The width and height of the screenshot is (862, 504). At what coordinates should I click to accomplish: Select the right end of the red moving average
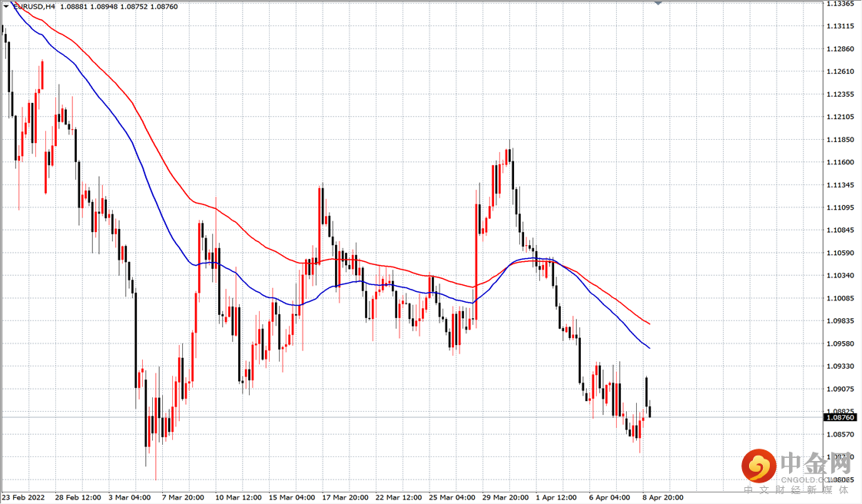pos(649,323)
